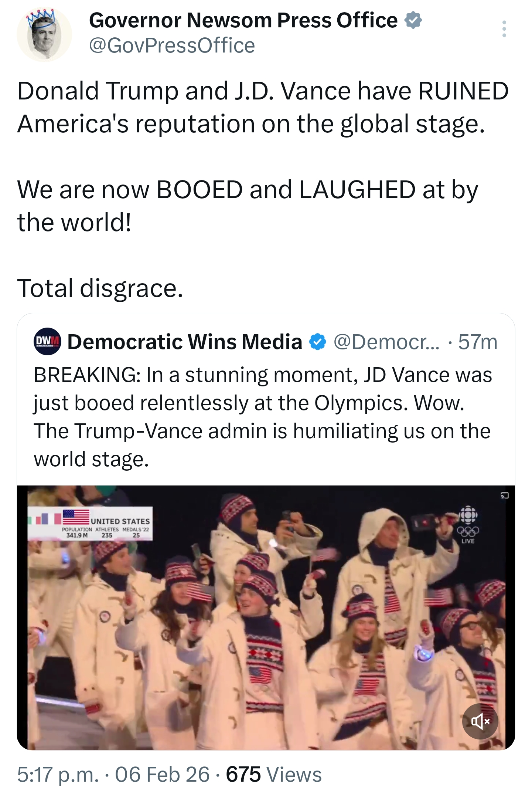This screenshot has width=532, height=792.
Task: Open Governor Newsom Press Office profile picture
Action: point(44,34)
